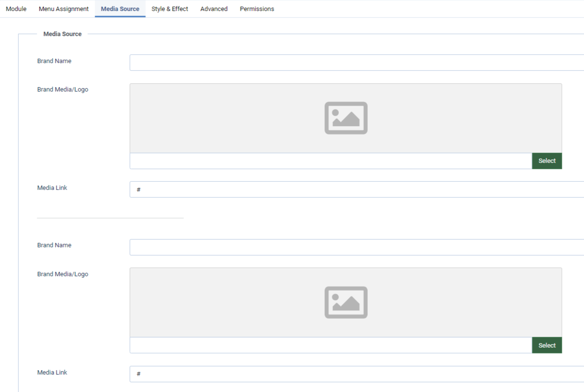Click the first Media Link label
The height and width of the screenshot is (392, 584).
tap(52, 188)
